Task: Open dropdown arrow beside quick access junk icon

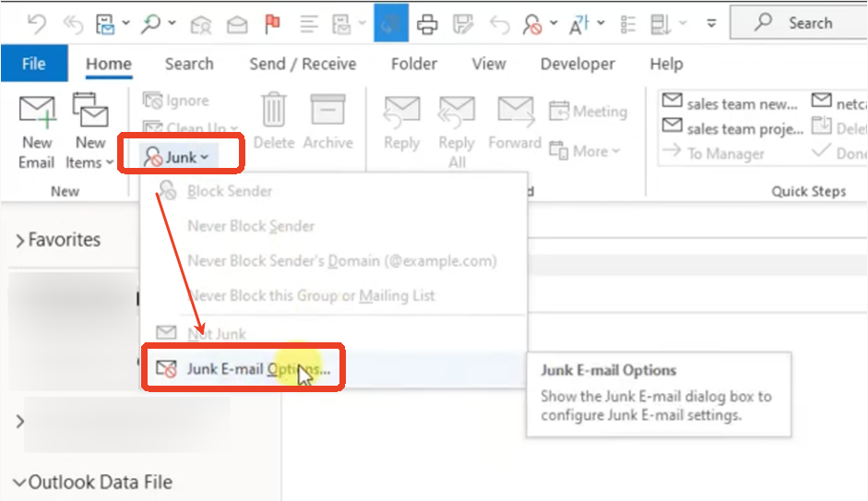Action: pos(553,23)
